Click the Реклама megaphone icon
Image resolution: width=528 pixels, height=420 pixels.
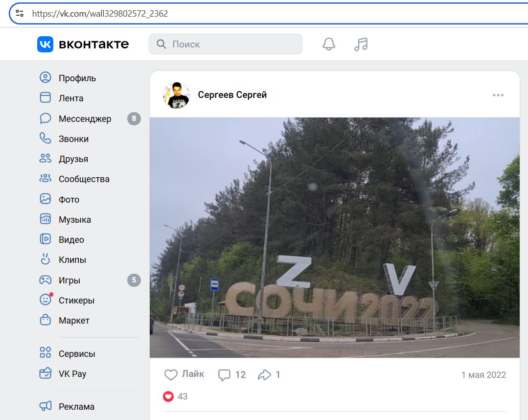pyautogui.click(x=46, y=406)
